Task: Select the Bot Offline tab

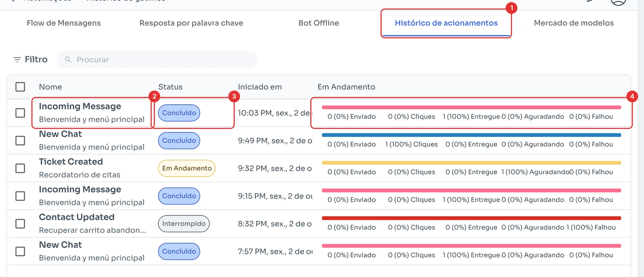Action: [319, 23]
